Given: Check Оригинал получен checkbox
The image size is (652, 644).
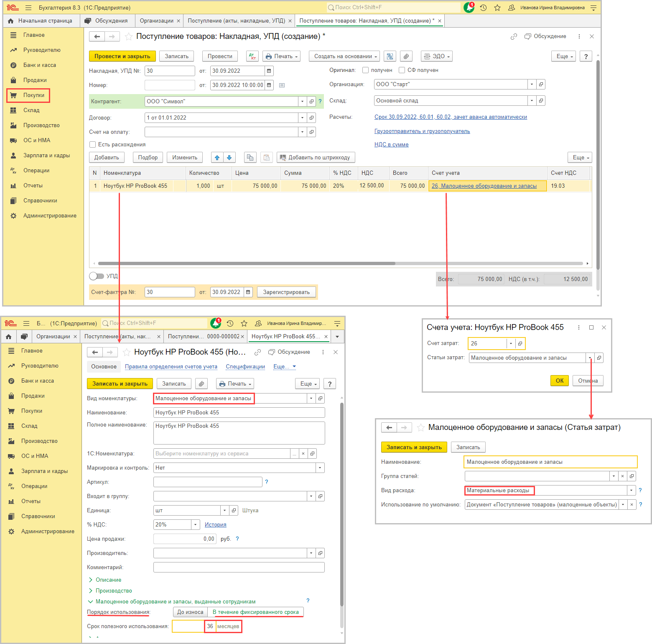Looking at the screenshot, I should (x=365, y=70).
